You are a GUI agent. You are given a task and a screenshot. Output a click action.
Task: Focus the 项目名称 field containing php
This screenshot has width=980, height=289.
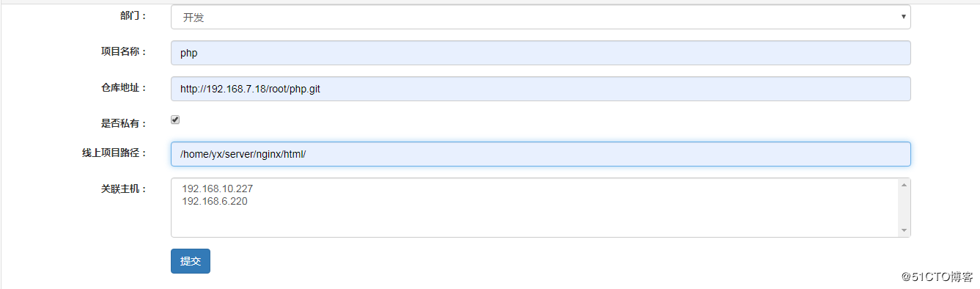pos(540,53)
